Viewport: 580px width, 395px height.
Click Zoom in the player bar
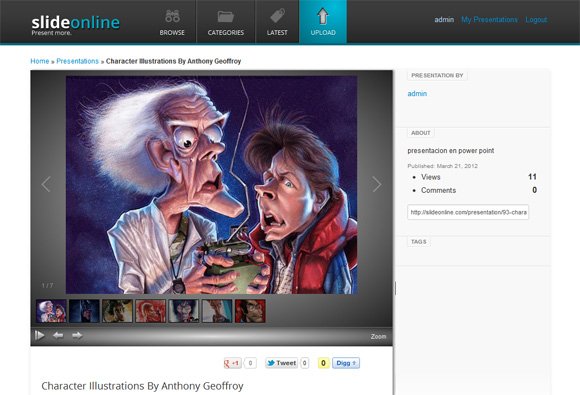[x=378, y=337]
